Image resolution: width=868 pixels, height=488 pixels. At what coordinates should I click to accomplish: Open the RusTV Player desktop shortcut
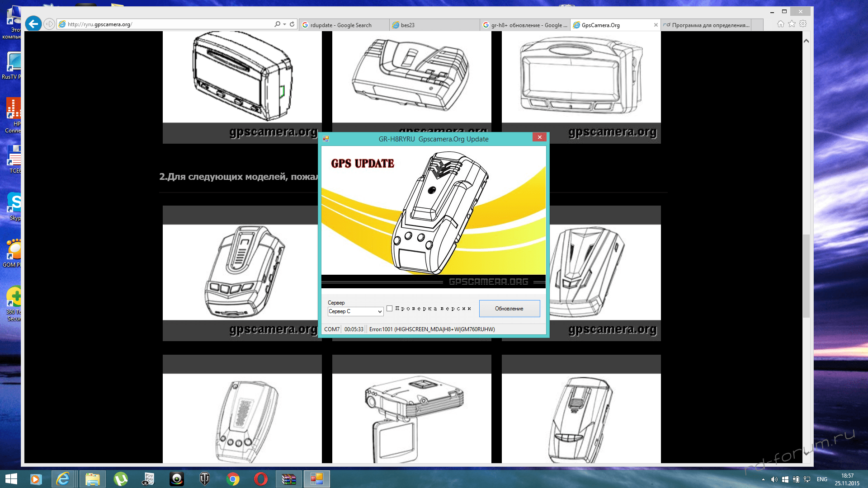point(12,66)
